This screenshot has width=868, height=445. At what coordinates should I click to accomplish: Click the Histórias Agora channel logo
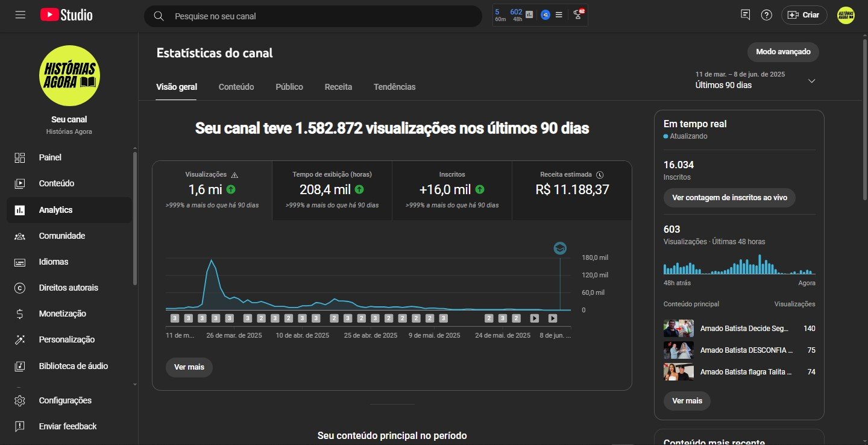tap(69, 75)
